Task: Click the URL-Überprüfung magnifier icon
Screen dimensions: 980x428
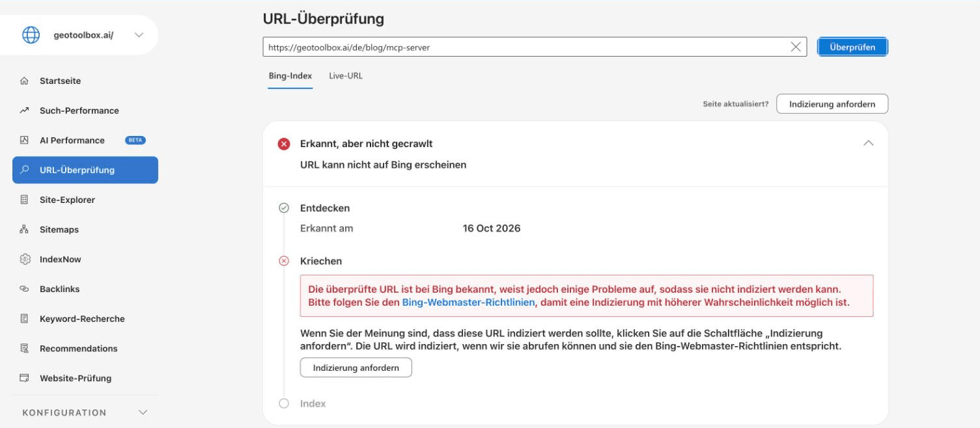Action: pyautogui.click(x=25, y=170)
